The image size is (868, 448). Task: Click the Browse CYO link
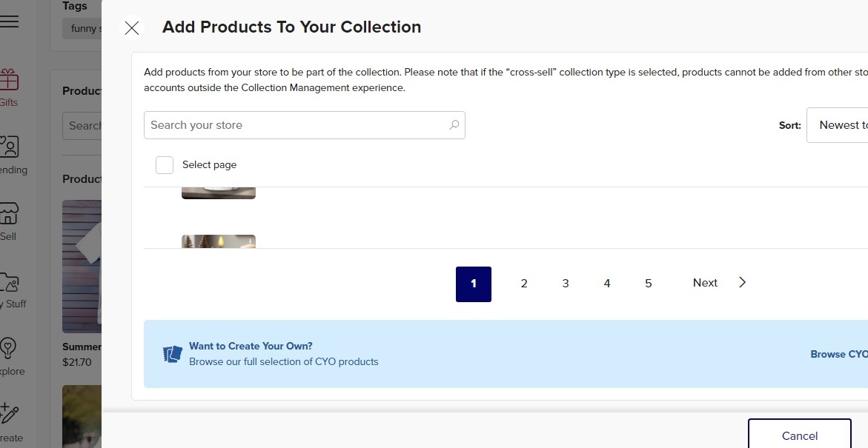pos(838,355)
